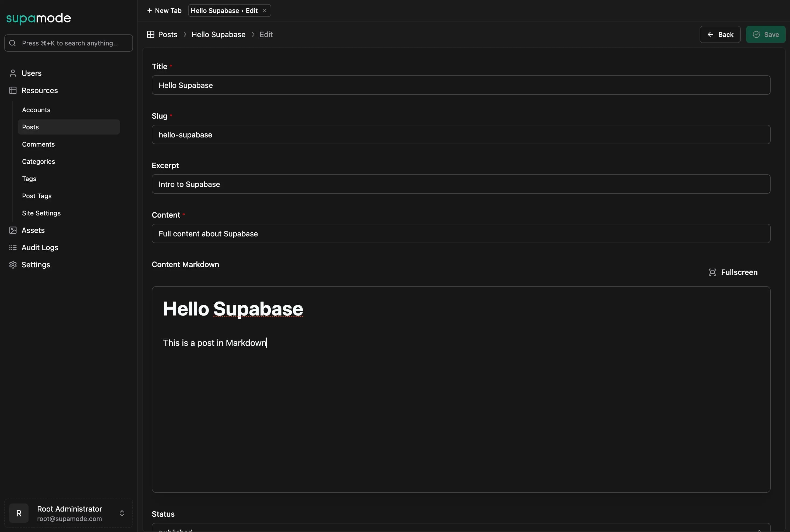Image resolution: width=790 pixels, height=532 pixels.
Task: Go to Hello Supabase breadcrumb link
Action: click(x=218, y=35)
